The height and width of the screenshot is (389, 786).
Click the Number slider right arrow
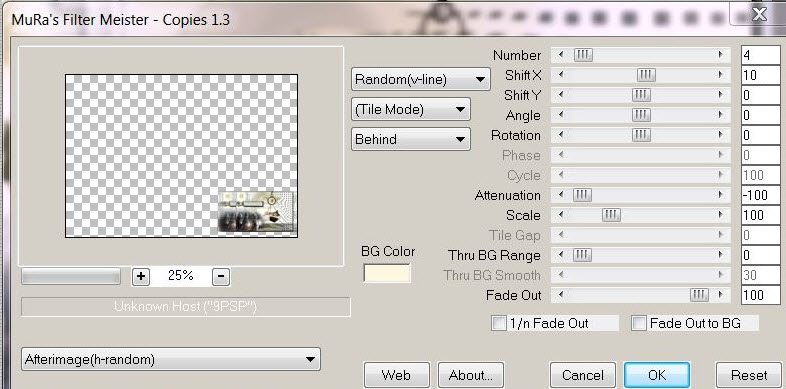721,55
